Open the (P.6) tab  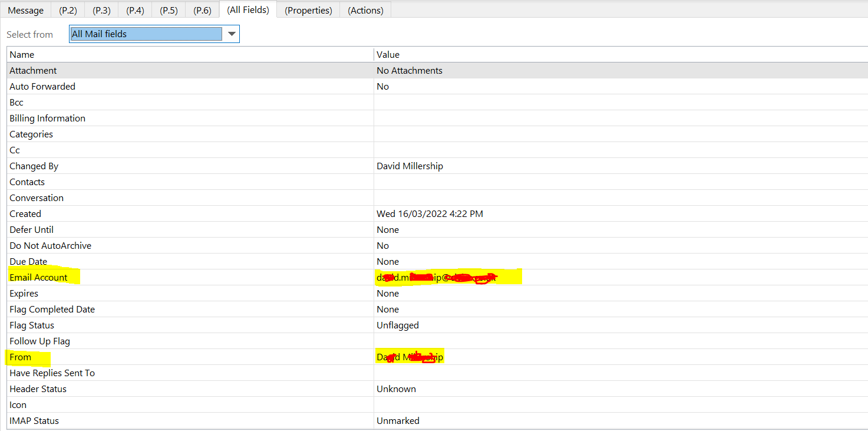pyautogui.click(x=202, y=10)
